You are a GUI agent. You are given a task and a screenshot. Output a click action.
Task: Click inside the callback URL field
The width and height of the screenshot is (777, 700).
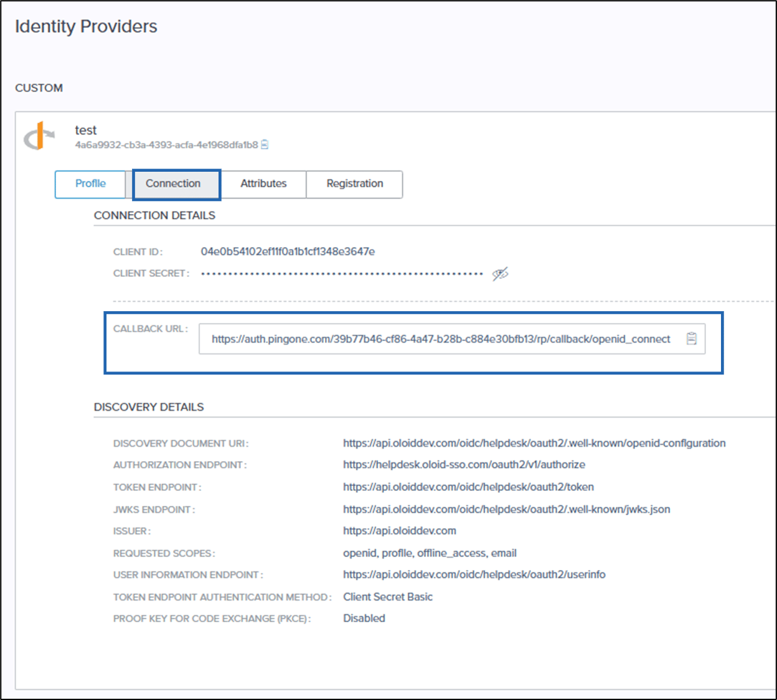(452, 338)
